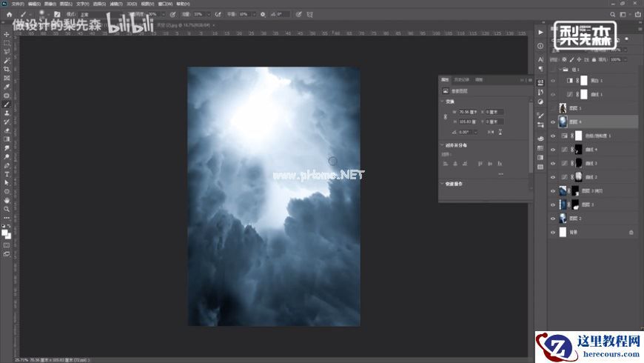
Task: Collapse the 变换 section in Properties
Action: pos(443,101)
